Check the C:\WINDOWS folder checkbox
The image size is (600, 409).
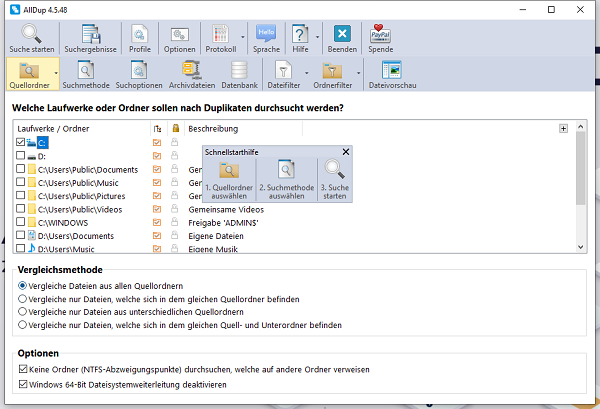click(x=21, y=222)
